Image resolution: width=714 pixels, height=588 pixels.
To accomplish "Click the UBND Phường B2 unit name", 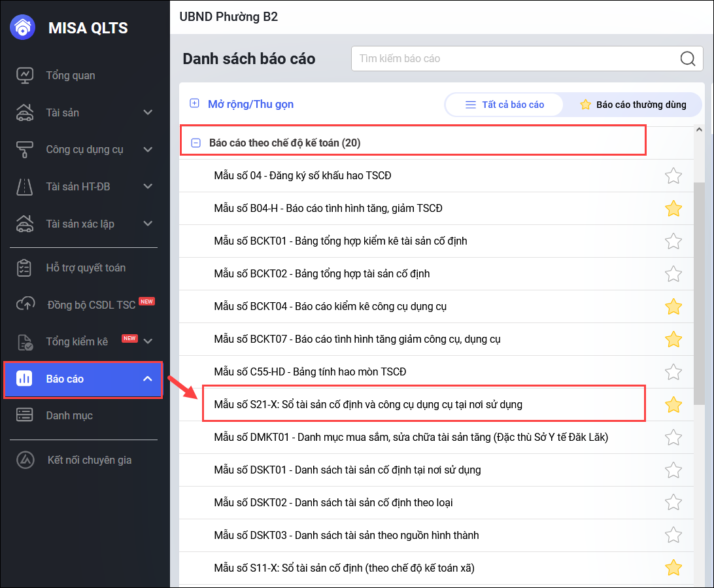I will [x=229, y=16].
